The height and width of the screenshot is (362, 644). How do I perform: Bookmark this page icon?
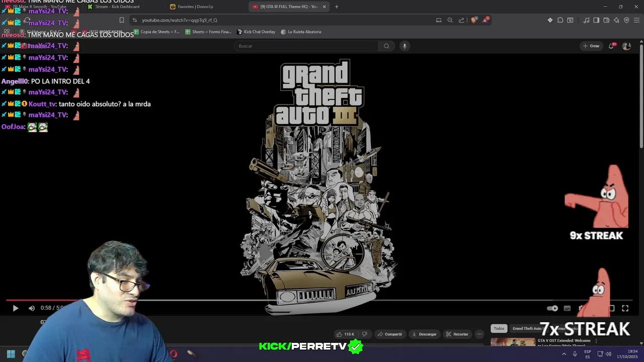(121, 20)
